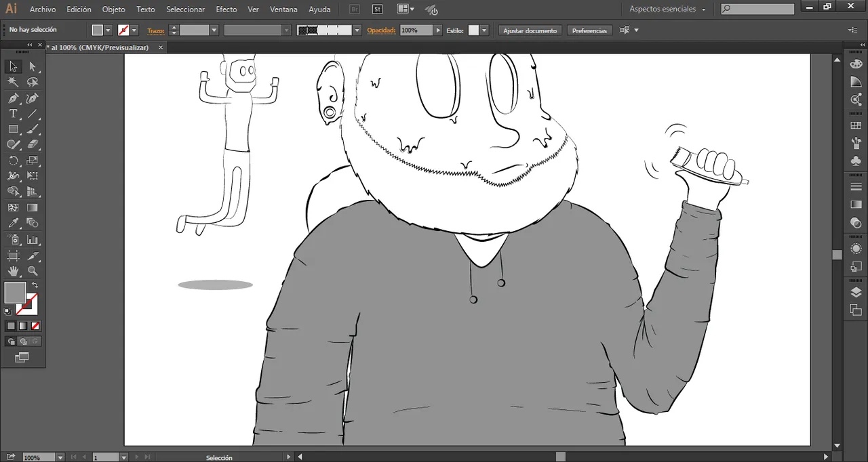The height and width of the screenshot is (462, 868).
Task: Click the Ajustar documento button
Action: coord(530,30)
